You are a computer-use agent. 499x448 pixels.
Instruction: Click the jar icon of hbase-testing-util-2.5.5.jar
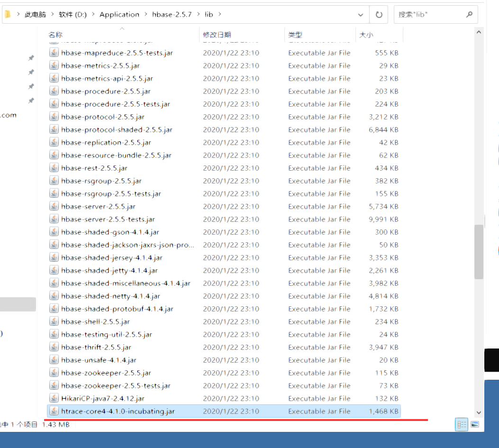click(x=54, y=334)
